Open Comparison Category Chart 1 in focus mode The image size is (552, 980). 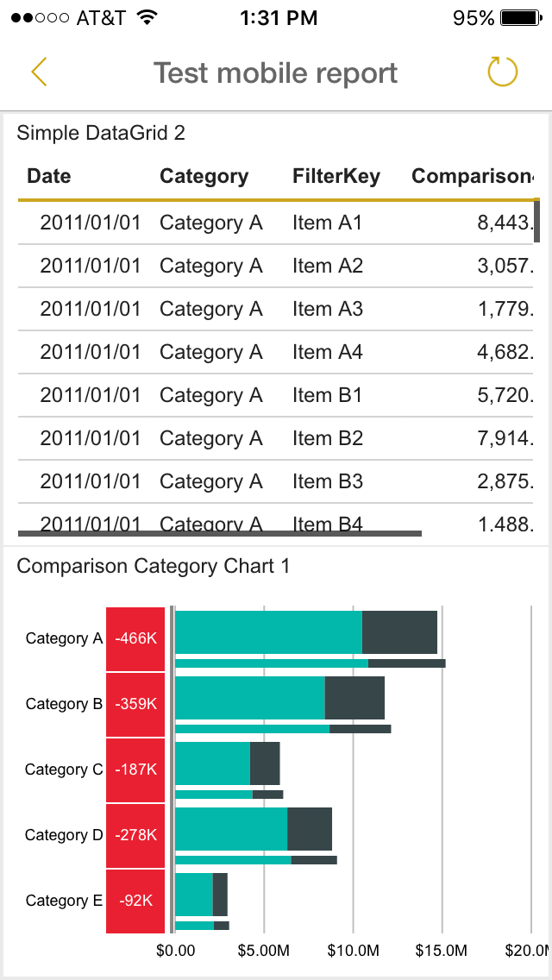[154, 566]
